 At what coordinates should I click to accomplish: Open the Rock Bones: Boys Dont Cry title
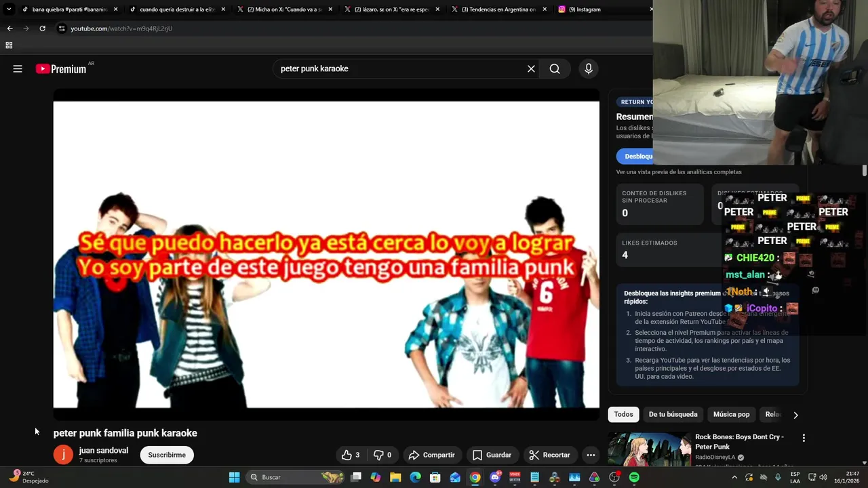click(x=739, y=442)
